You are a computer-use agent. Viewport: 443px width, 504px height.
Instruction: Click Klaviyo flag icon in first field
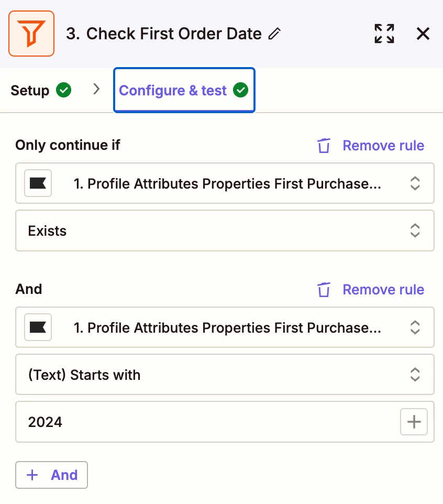pos(38,183)
